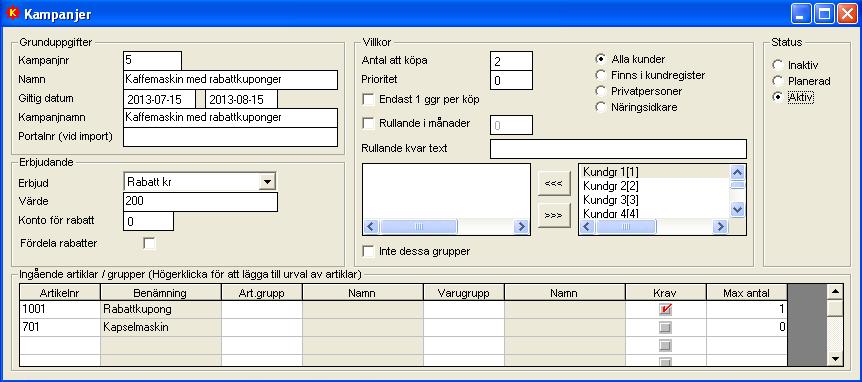The width and height of the screenshot is (862, 382).
Task: Select the cell with article number 701
Action: [60, 328]
